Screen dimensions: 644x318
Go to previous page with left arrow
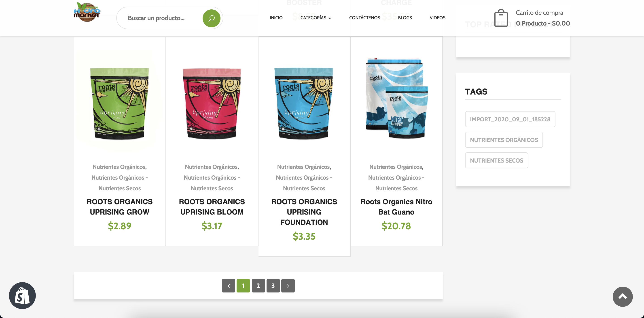click(x=228, y=286)
